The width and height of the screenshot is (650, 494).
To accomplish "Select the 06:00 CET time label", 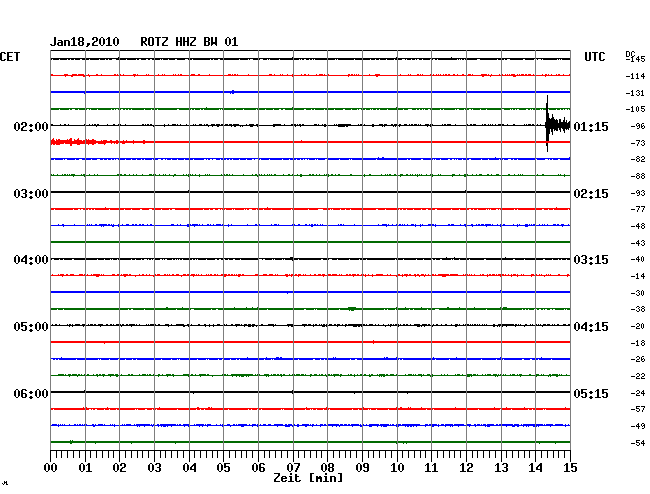I will [x=31, y=393].
